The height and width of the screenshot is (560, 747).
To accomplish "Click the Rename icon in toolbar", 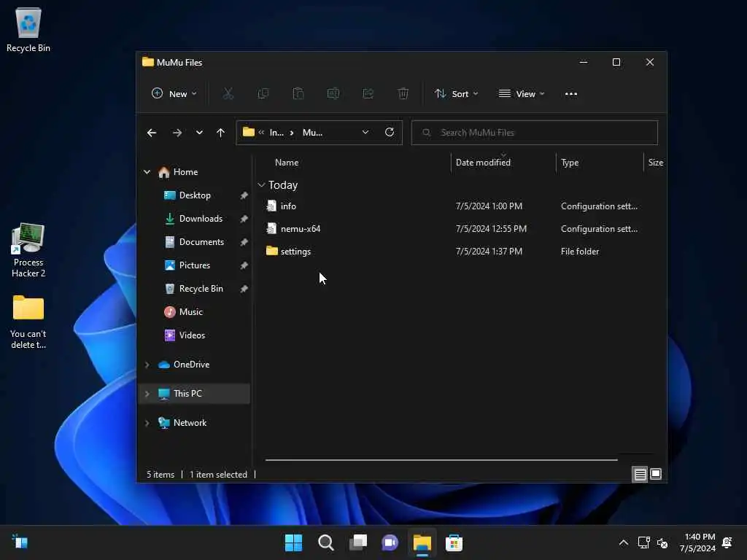I will coord(333,94).
